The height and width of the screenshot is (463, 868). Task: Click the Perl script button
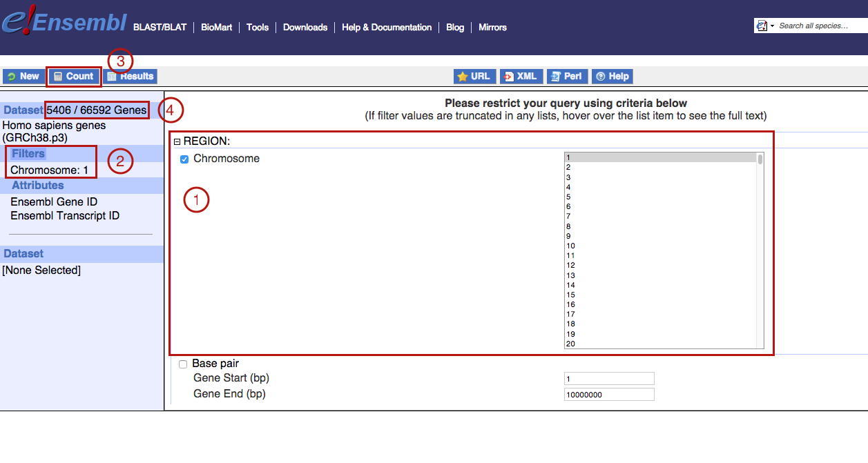pyautogui.click(x=566, y=77)
